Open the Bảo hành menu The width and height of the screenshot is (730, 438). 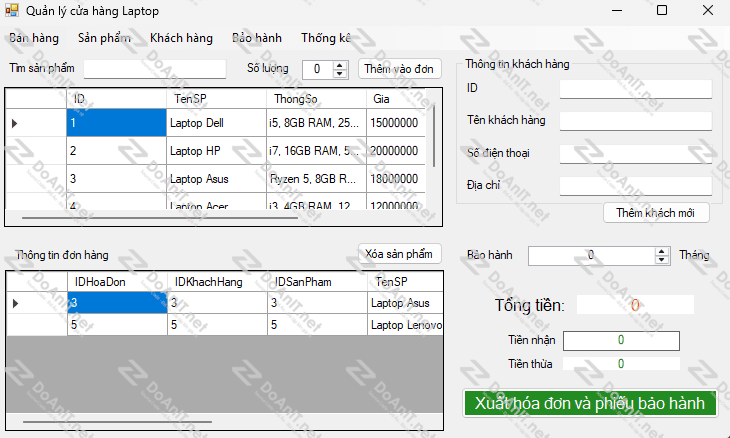[257, 38]
